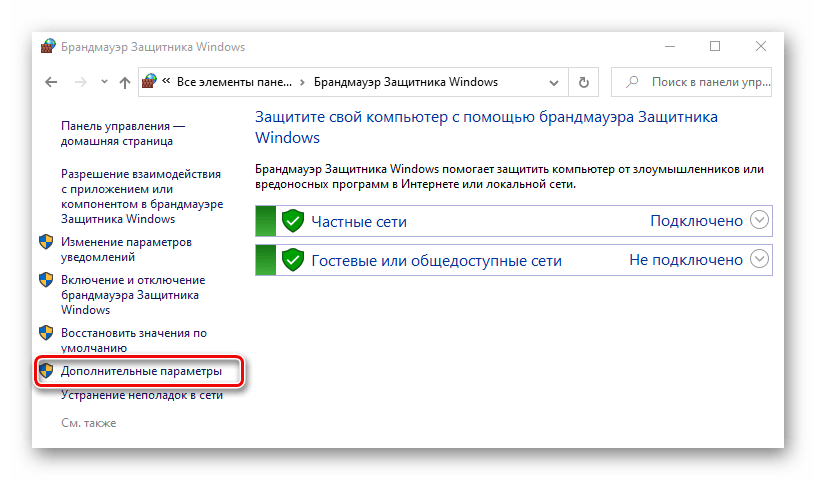
Task: Go up one level with Up arrow
Action: [124, 82]
